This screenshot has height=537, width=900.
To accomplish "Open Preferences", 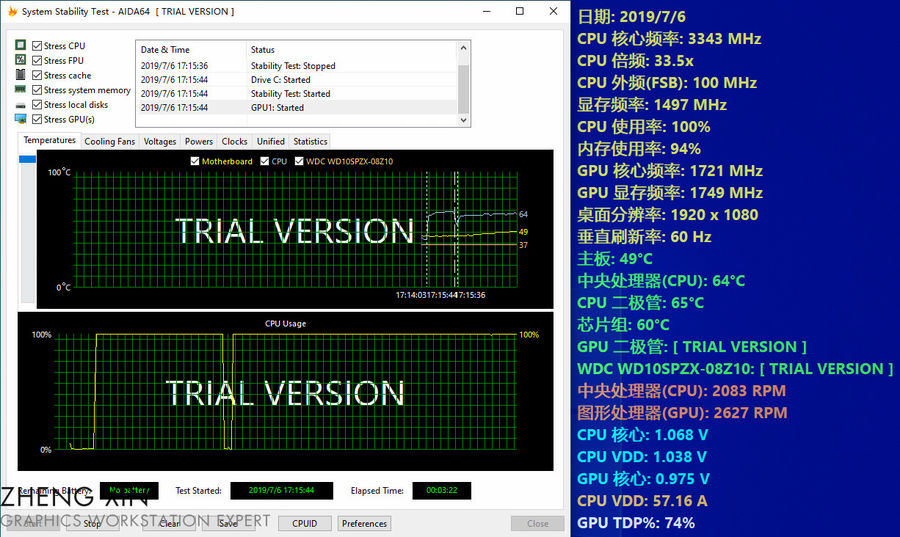I will (364, 523).
